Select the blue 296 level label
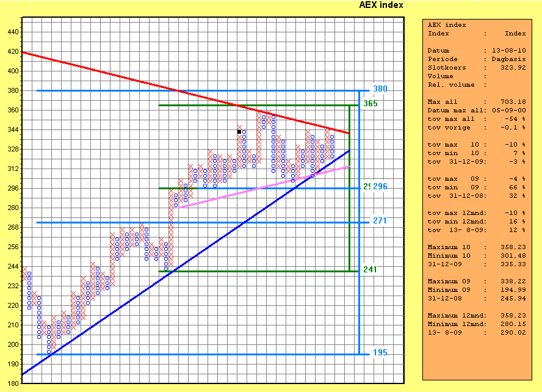 coord(380,186)
